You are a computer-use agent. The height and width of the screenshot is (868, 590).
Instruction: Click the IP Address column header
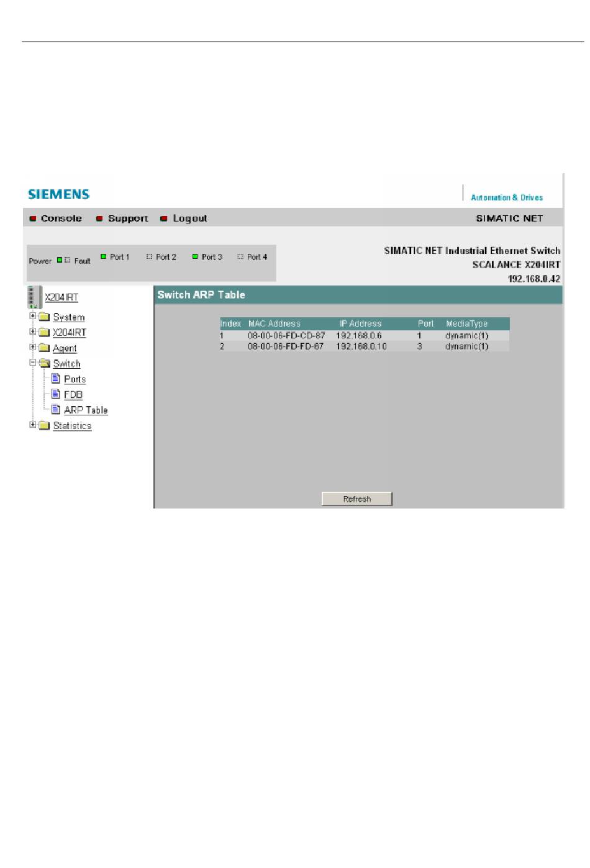pyautogui.click(x=360, y=323)
